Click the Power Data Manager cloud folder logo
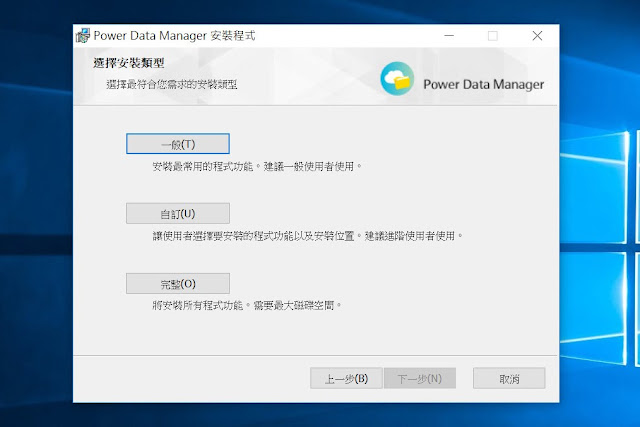 [x=397, y=78]
